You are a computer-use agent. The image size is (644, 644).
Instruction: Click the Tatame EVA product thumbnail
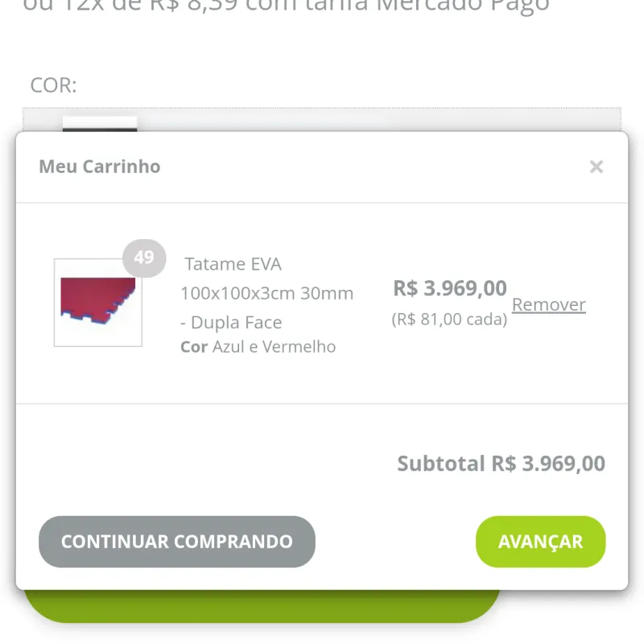(97, 303)
